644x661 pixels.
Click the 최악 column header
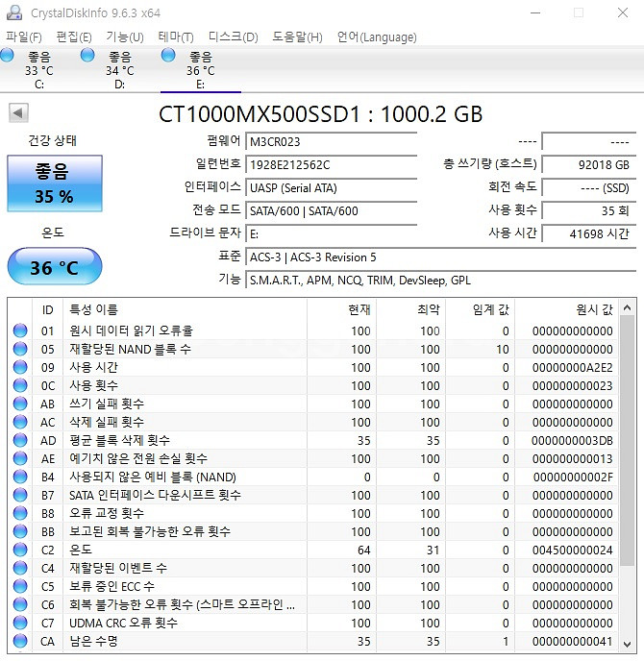[410, 309]
